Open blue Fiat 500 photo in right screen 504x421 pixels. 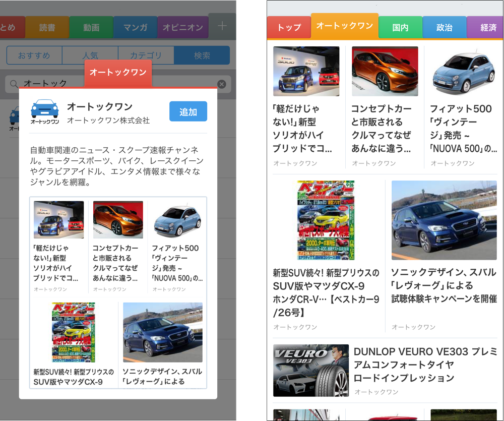pyautogui.click(x=464, y=71)
